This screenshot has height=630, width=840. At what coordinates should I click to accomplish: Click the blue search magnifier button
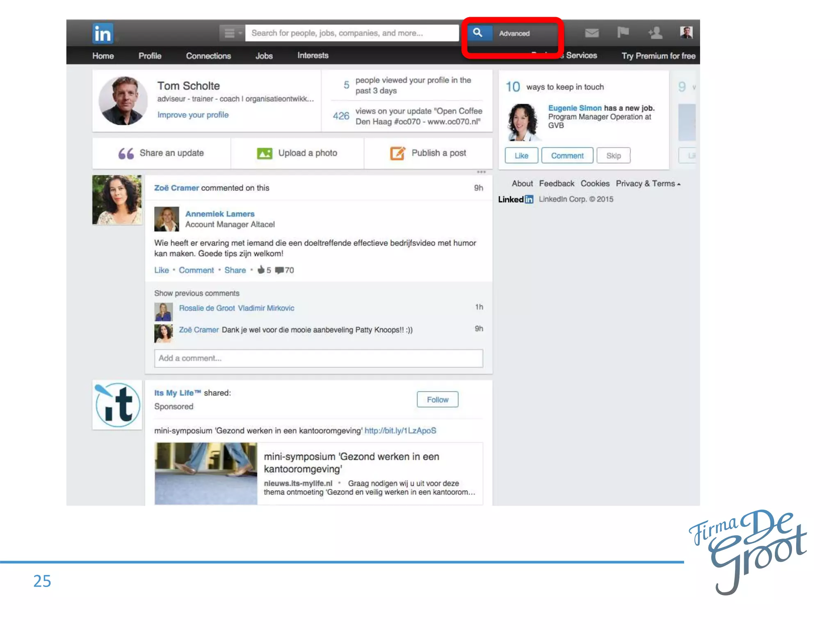477,32
